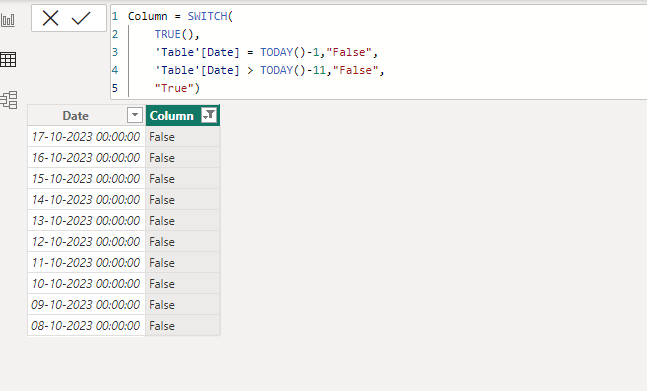Click False cell in 15-10-2023 row
Screen dimensions: 647x391
click(x=183, y=179)
